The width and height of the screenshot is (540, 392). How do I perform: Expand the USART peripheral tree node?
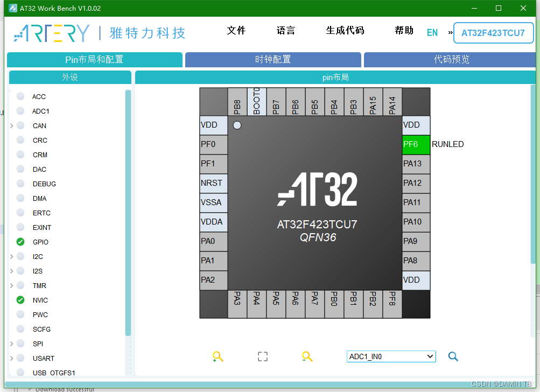coord(11,358)
